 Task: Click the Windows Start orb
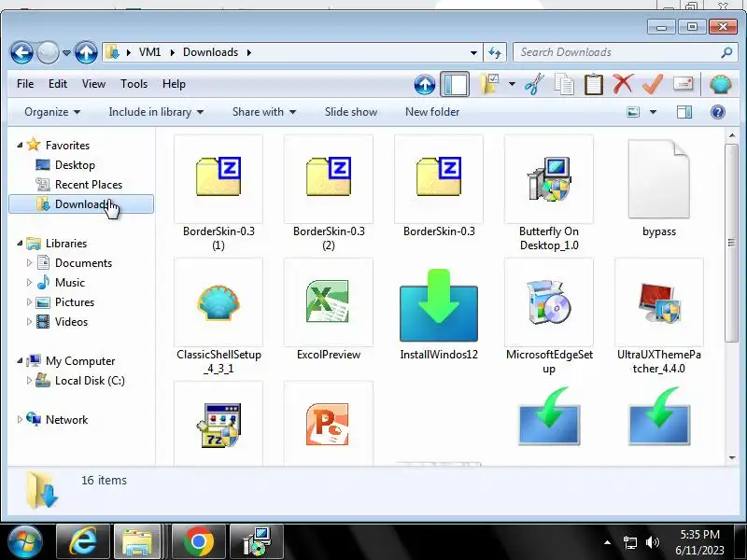[x=25, y=541]
